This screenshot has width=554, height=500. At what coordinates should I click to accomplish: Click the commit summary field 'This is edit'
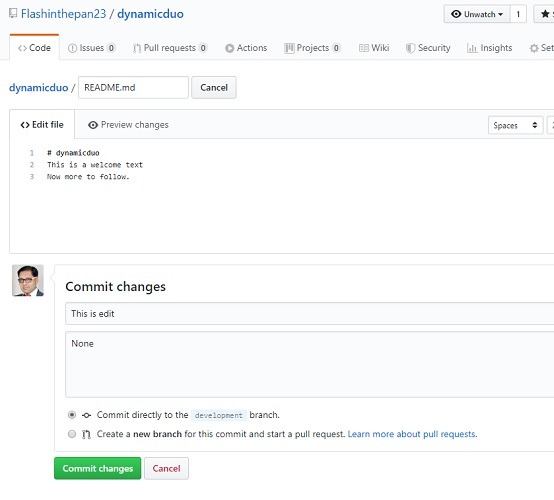pos(310,313)
